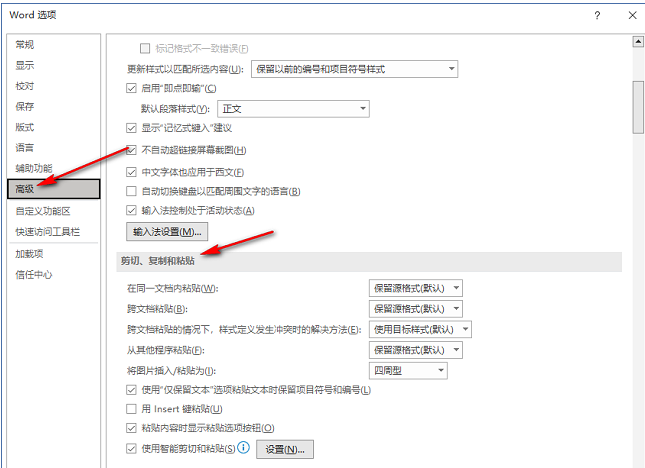Viewport: 645px width, 468px height.
Task: Click 在同一文档内粘贴(W) label
Action: coord(172,288)
